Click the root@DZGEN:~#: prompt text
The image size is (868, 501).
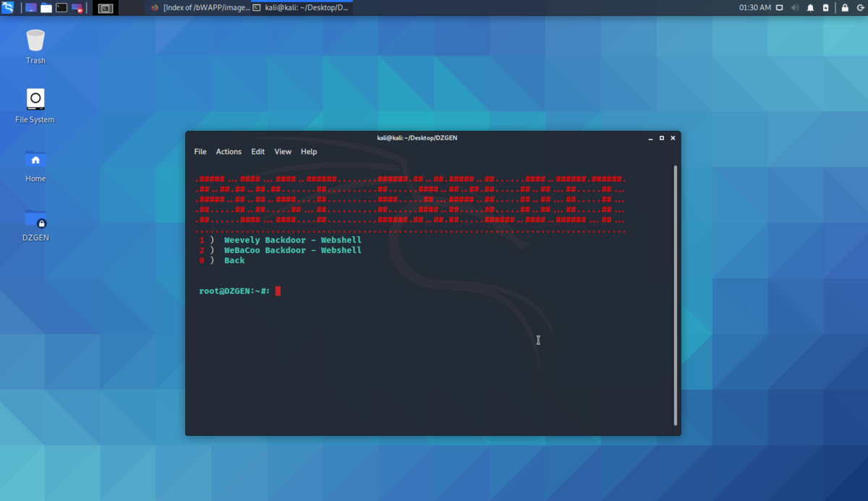point(234,291)
